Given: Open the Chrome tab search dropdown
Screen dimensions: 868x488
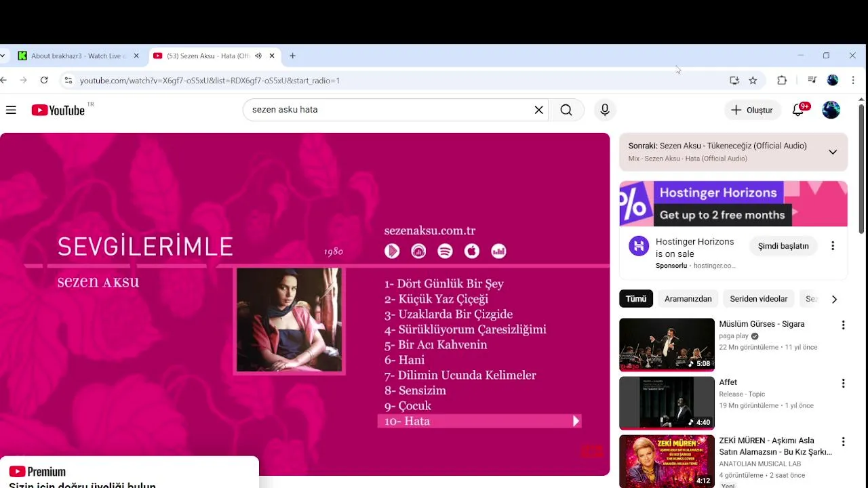Looking at the screenshot, I should (3, 56).
